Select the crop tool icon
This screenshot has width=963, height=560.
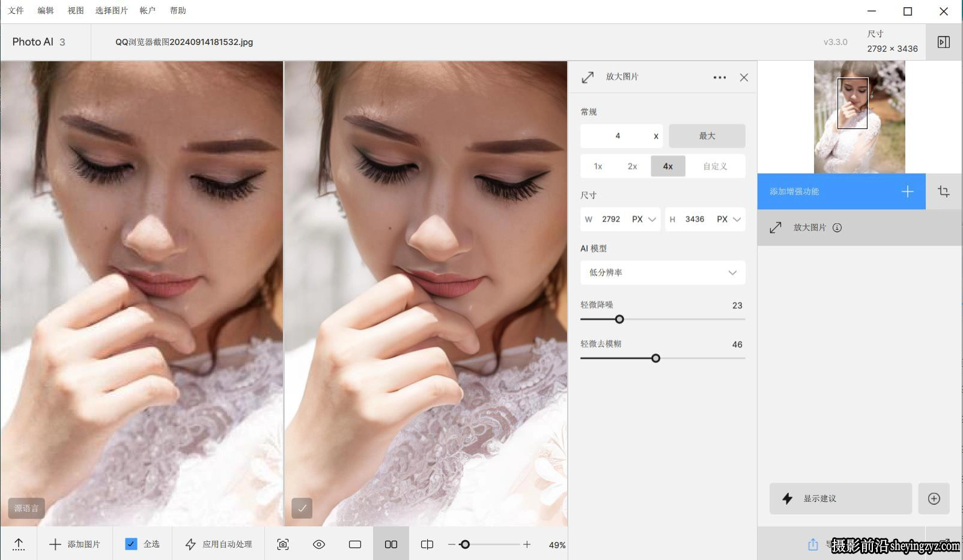944,191
